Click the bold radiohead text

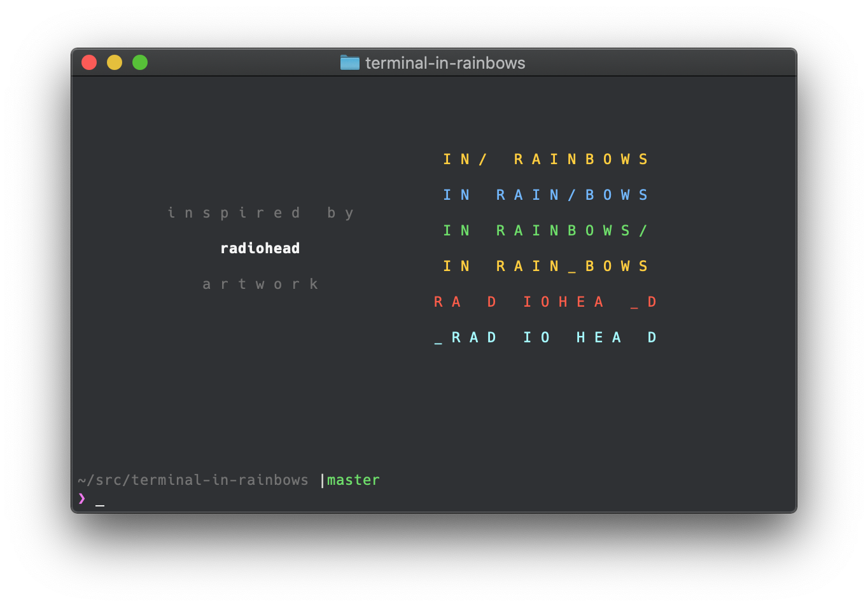point(260,248)
